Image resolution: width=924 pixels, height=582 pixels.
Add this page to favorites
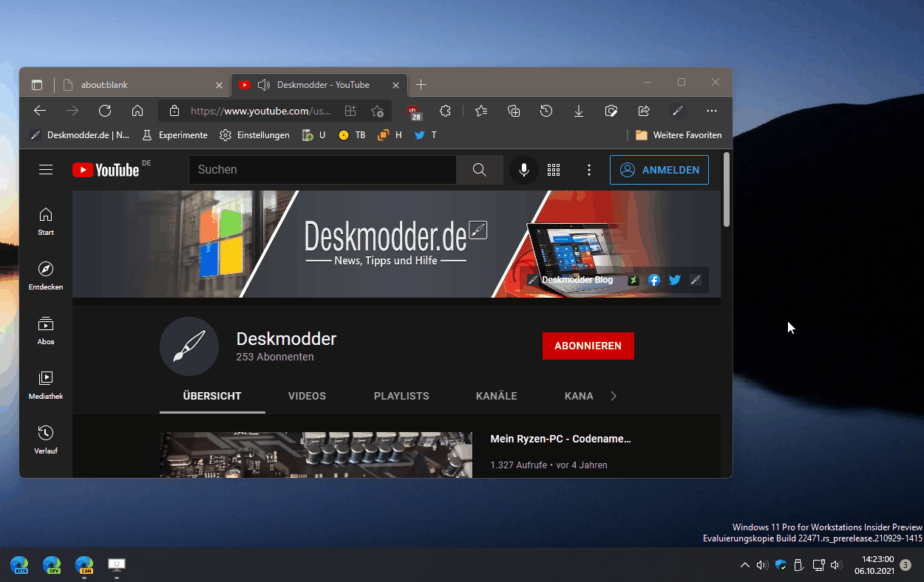377,111
